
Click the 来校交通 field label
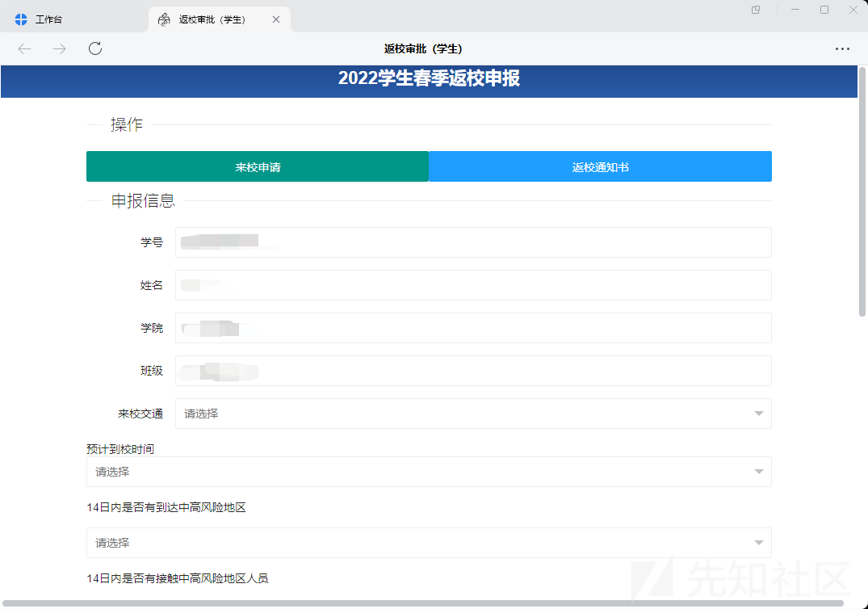click(x=140, y=414)
